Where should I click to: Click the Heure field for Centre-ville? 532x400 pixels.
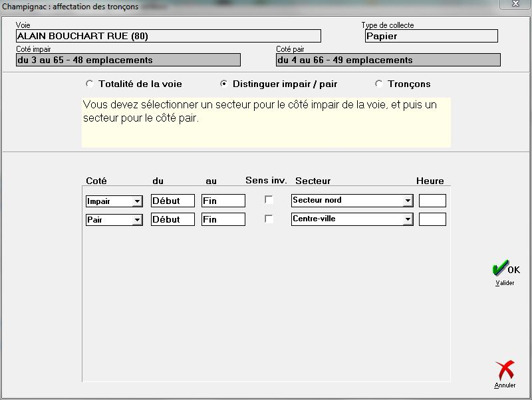[x=432, y=219]
